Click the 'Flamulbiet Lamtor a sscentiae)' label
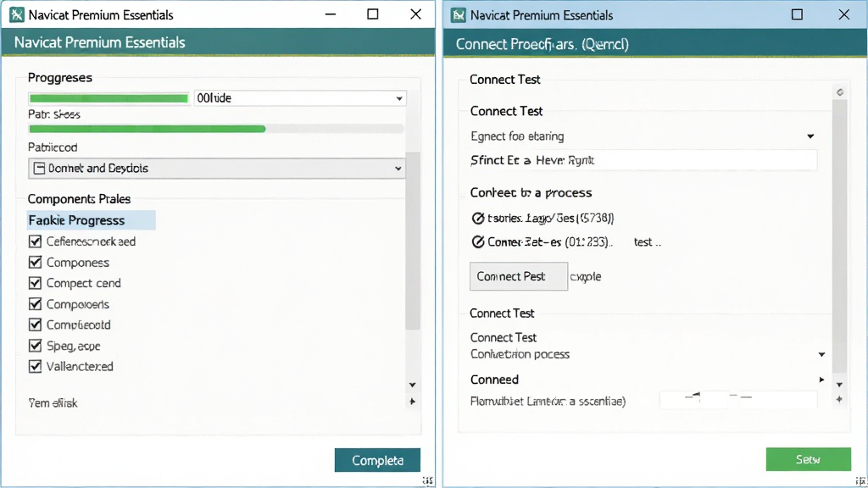Image resolution: width=868 pixels, height=488 pixels. pos(548,401)
